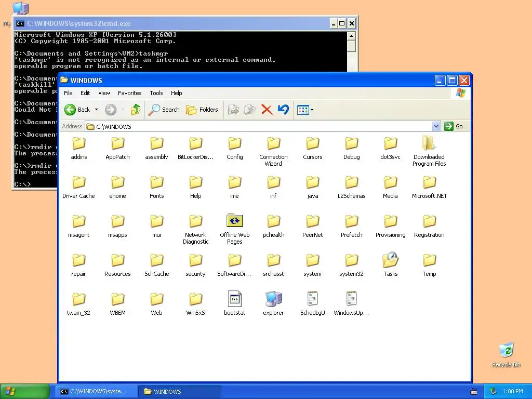The image size is (532, 399).
Task: Open the Recycle Bin desktop icon
Action: point(506,354)
